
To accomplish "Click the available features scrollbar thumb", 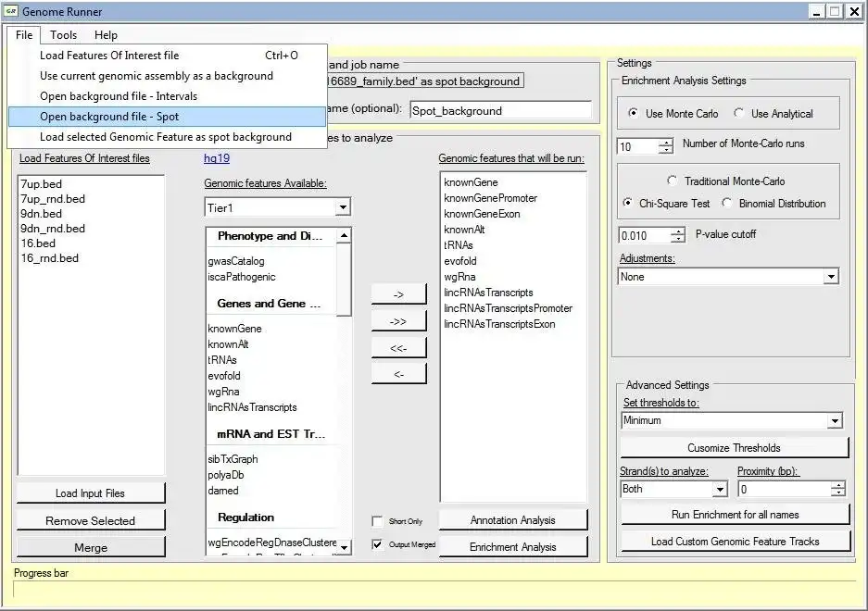I will click(344, 280).
